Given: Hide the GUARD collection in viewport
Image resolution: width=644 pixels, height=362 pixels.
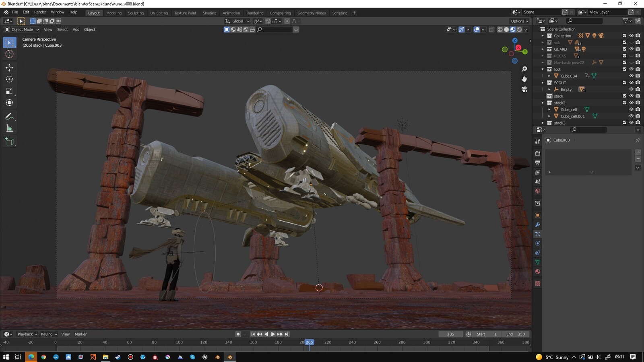Looking at the screenshot, I should pos(631,49).
